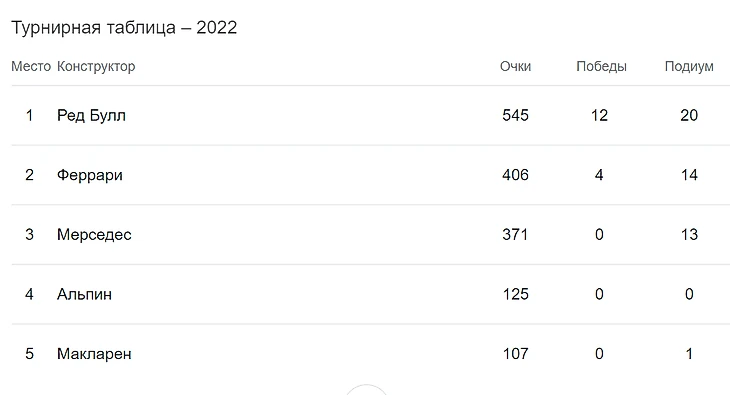Select Red Bull's 12 wins value
The height and width of the screenshot is (395, 730).
coord(599,115)
